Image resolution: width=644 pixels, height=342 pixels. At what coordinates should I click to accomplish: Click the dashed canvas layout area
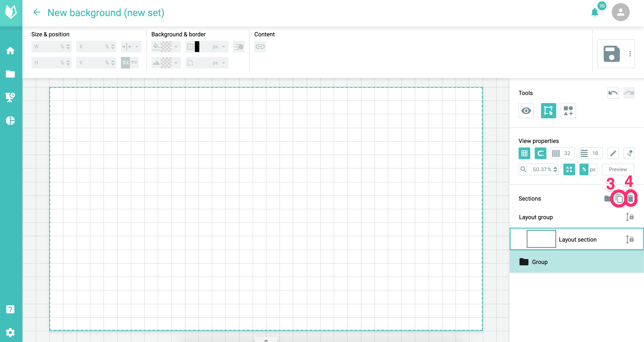click(266, 209)
